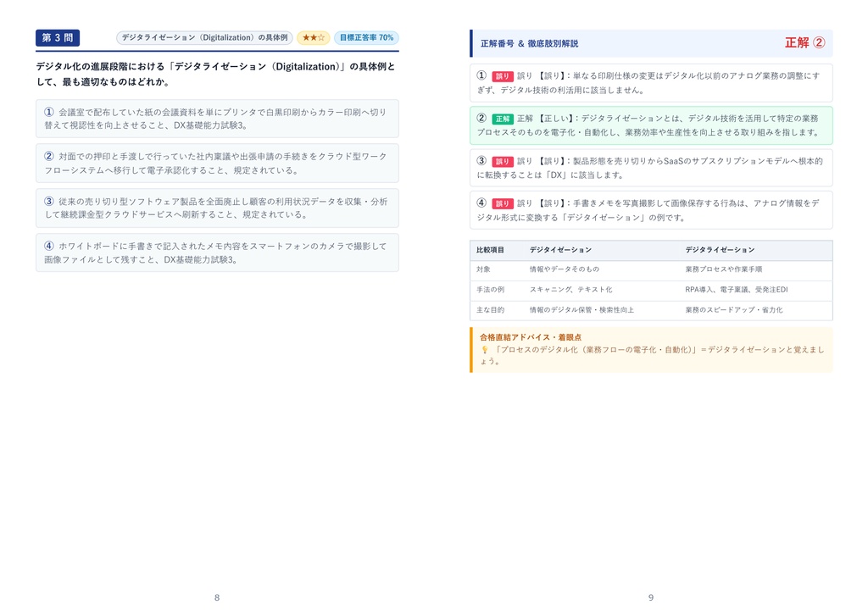
Task: Select answer option ② about cloud workflow system
Action: 217,164
